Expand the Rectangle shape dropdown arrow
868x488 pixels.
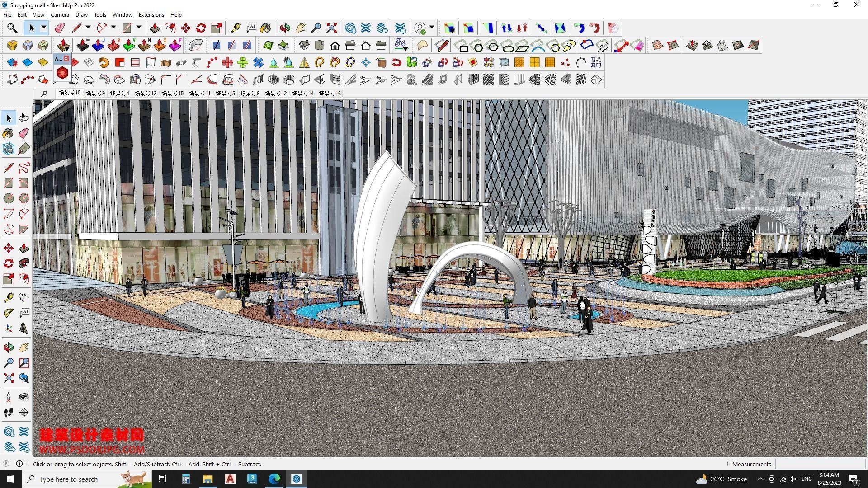point(139,28)
